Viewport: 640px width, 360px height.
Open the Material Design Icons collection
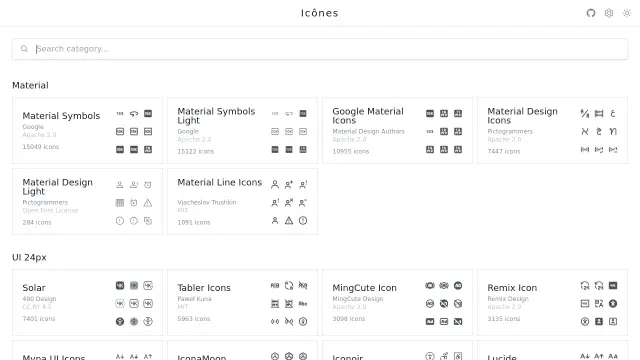point(552,130)
